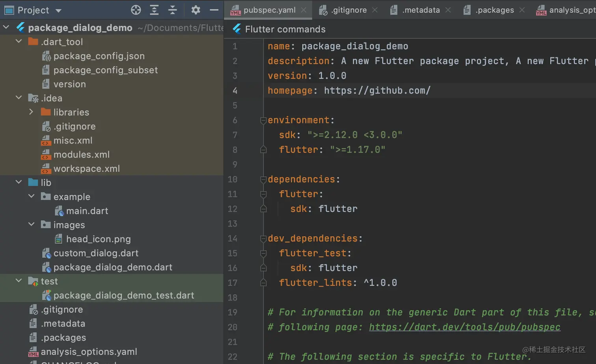Close the .packages tab
596x364 pixels.
pos(522,10)
